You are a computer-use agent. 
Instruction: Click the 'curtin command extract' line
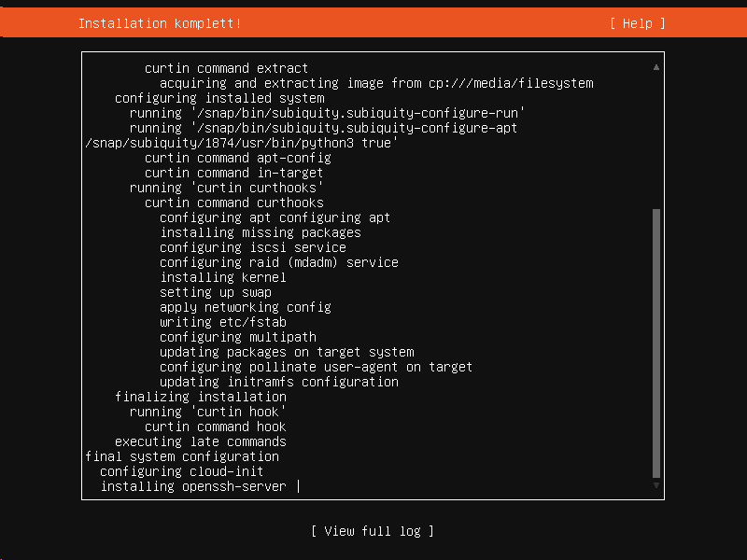pyautogui.click(x=227, y=68)
